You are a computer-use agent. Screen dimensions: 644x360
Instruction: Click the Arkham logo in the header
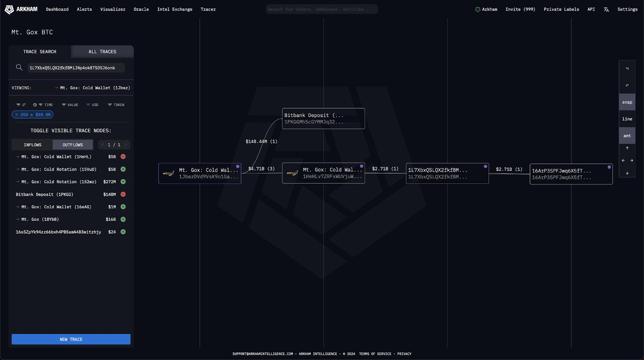[x=21, y=9]
